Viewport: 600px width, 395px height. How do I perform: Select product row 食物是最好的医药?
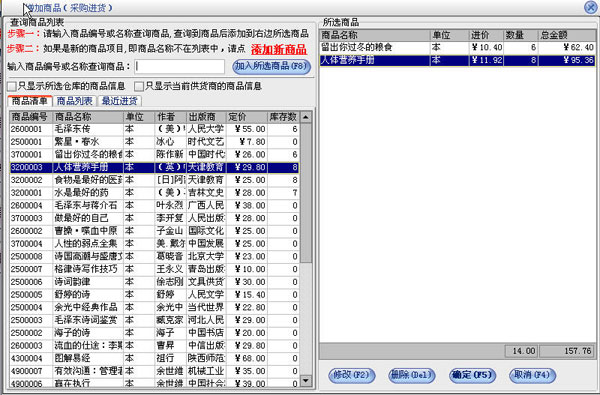[x=155, y=180]
